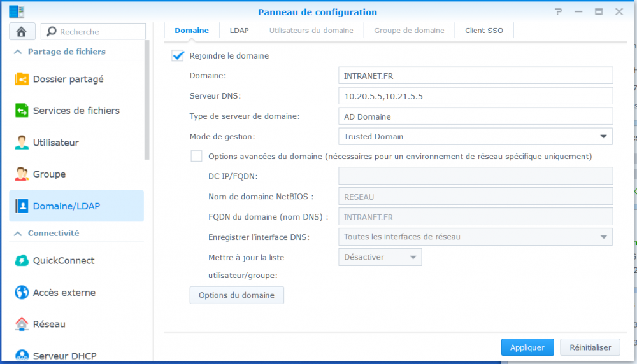Open Mode de gestion dropdown

pyautogui.click(x=475, y=136)
